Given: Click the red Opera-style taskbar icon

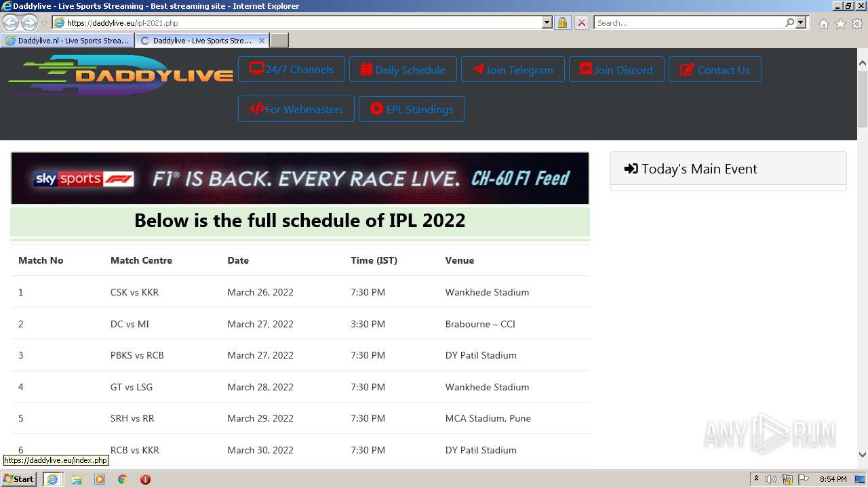Looking at the screenshot, I should pyautogui.click(x=145, y=479).
